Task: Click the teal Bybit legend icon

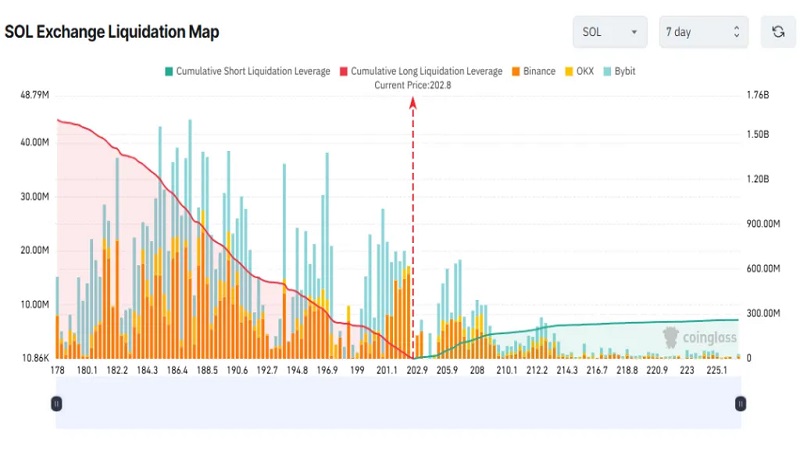Action: point(605,72)
